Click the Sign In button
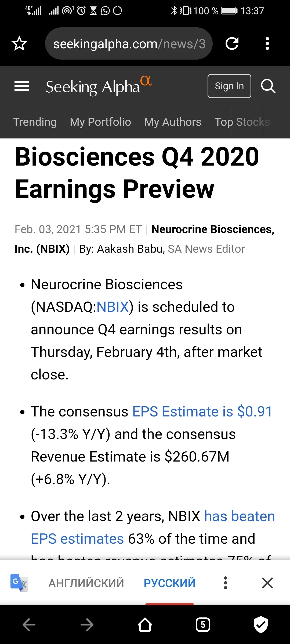Screen dimensions: 290x644 point(229,86)
